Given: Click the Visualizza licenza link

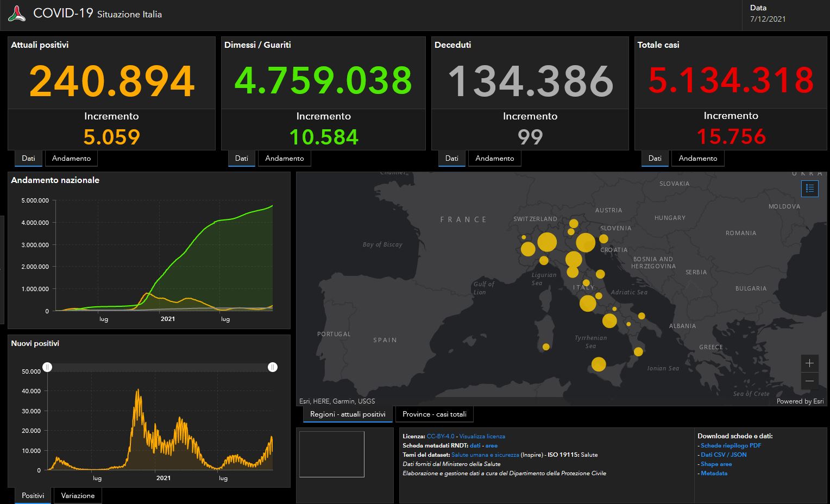Looking at the screenshot, I should (482, 436).
